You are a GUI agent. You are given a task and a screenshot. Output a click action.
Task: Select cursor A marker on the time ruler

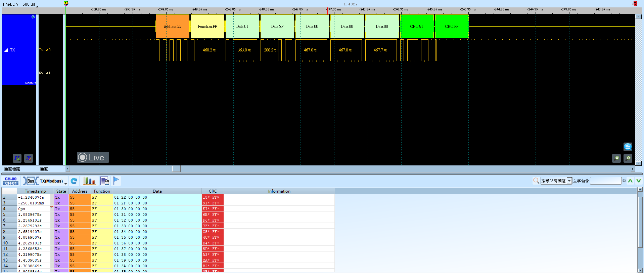tap(66, 3)
